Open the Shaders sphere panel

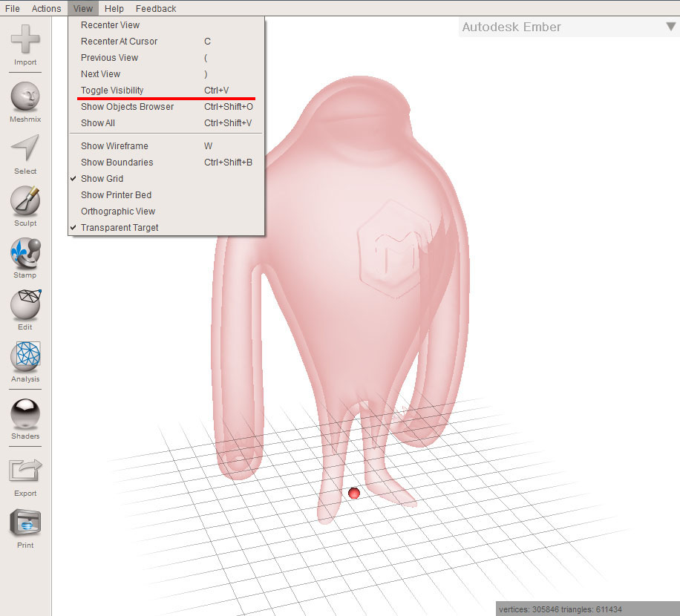point(25,413)
